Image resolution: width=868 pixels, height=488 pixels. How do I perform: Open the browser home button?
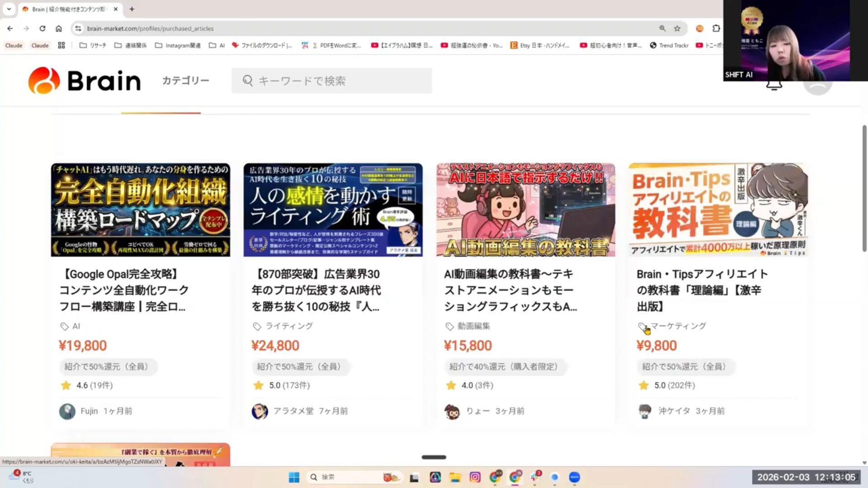point(59,28)
